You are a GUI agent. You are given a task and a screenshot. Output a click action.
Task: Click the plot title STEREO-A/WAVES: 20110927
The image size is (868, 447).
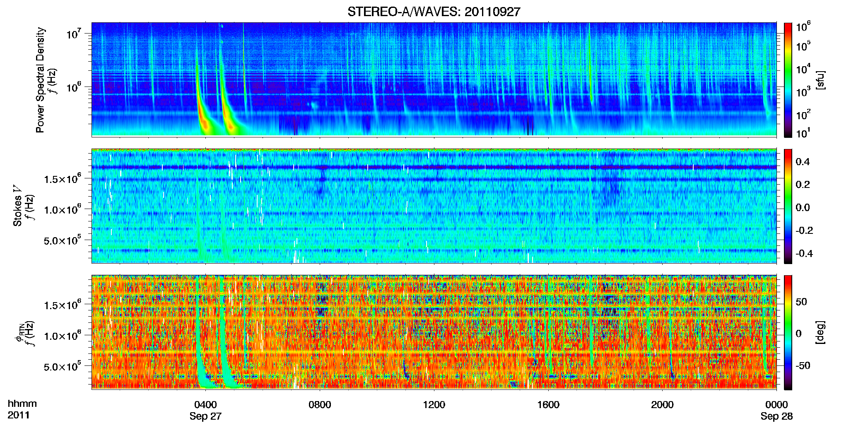[x=434, y=12]
